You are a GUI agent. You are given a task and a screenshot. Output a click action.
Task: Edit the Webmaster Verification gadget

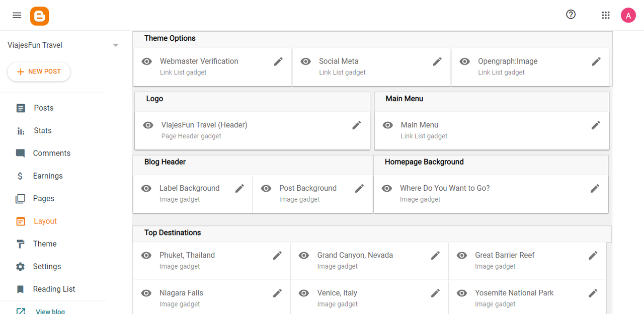point(278,61)
